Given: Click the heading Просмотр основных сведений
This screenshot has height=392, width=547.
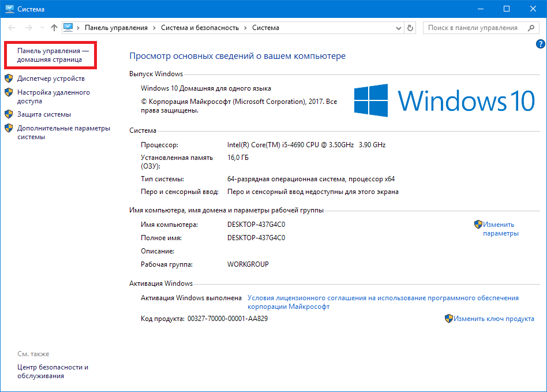Looking at the screenshot, I should pos(237,56).
